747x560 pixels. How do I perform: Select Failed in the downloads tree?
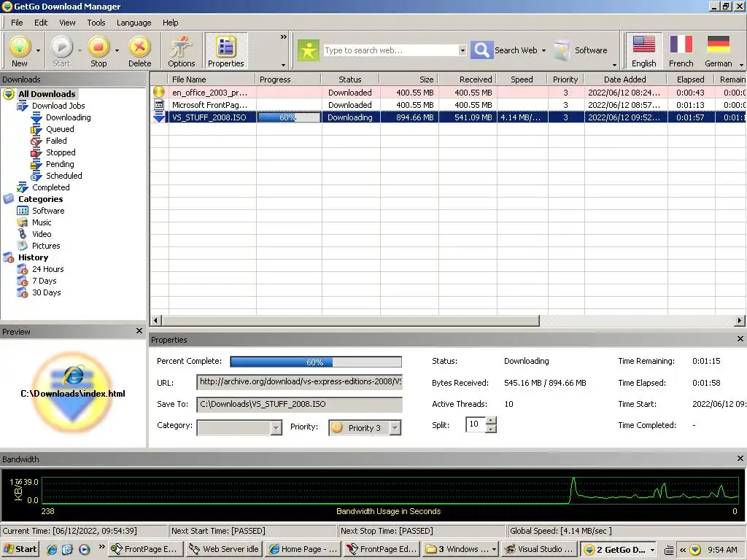56,141
